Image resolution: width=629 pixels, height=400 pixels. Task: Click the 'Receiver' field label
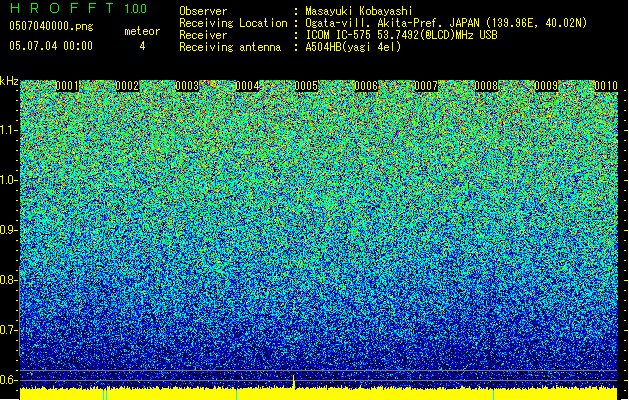(x=203, y=35)
